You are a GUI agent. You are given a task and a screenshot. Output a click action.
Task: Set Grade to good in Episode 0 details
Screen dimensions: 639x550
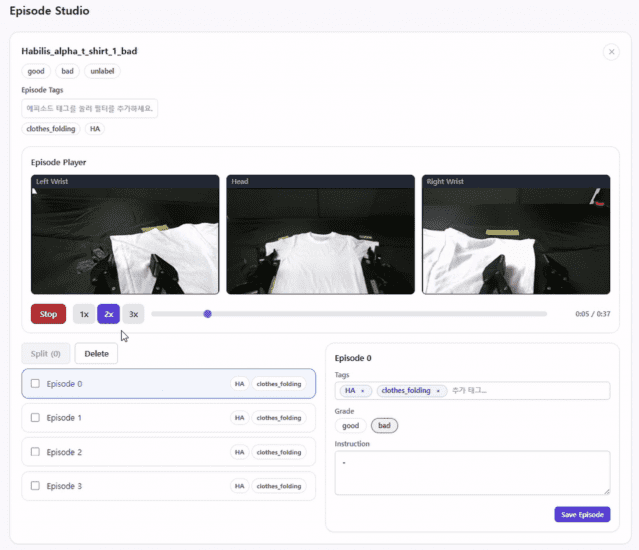point(350,426)
